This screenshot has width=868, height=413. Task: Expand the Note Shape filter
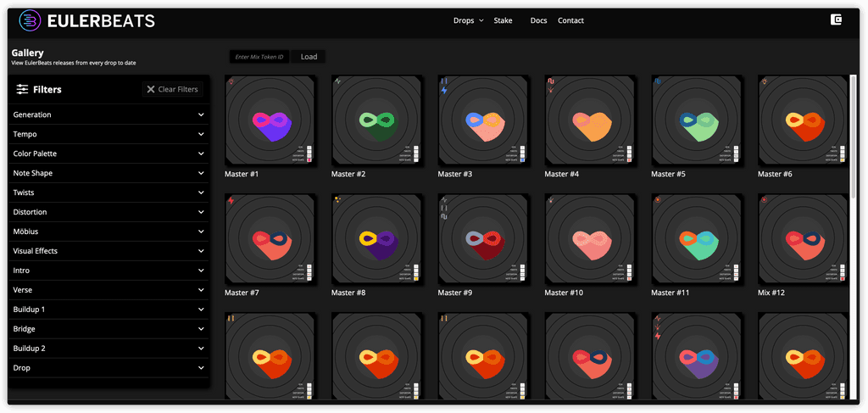(x=109, y=173)
